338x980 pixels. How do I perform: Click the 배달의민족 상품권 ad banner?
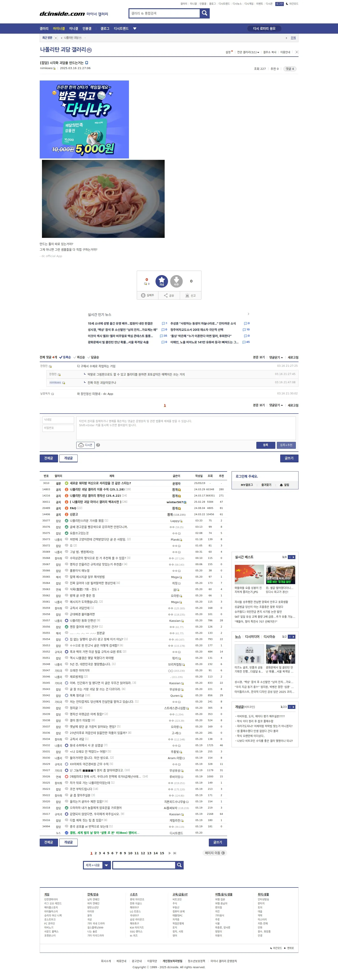pyautogui.click(x=84, y=119)
